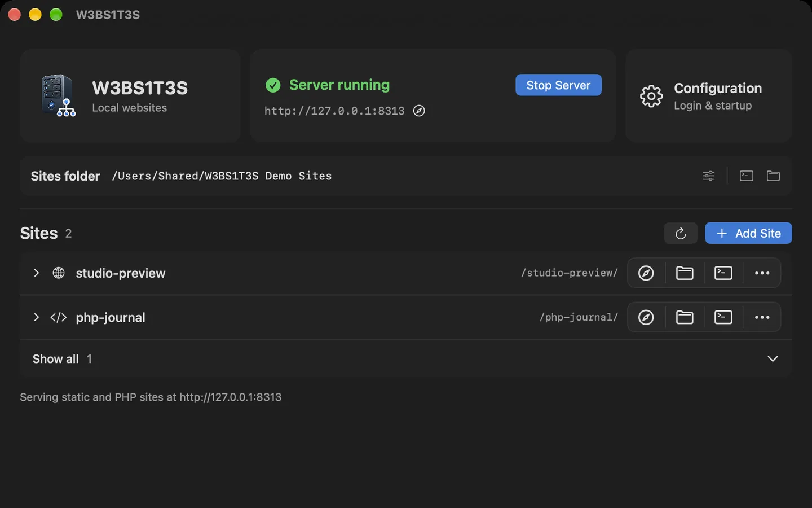Click the Add Site button
The width and height of the screenshot is (812, 508).
tap(748, 233)
